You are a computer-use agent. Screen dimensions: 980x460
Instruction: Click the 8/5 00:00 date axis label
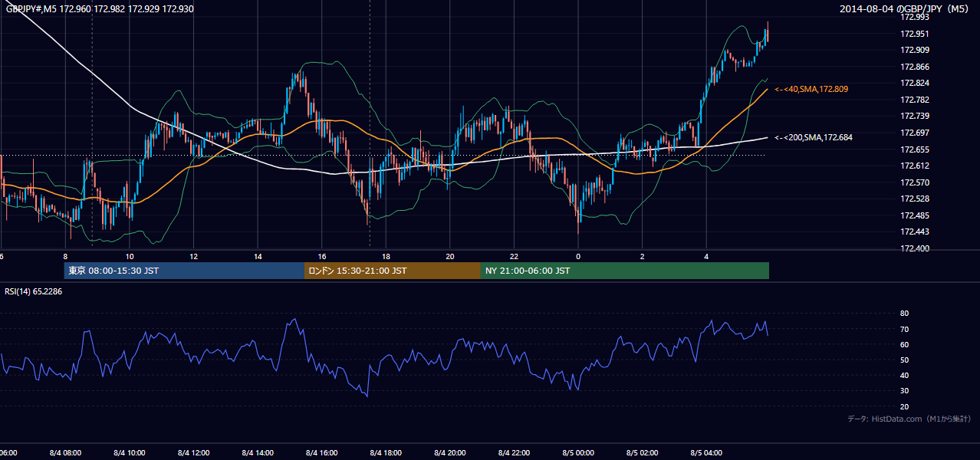(x=578, y=452)
